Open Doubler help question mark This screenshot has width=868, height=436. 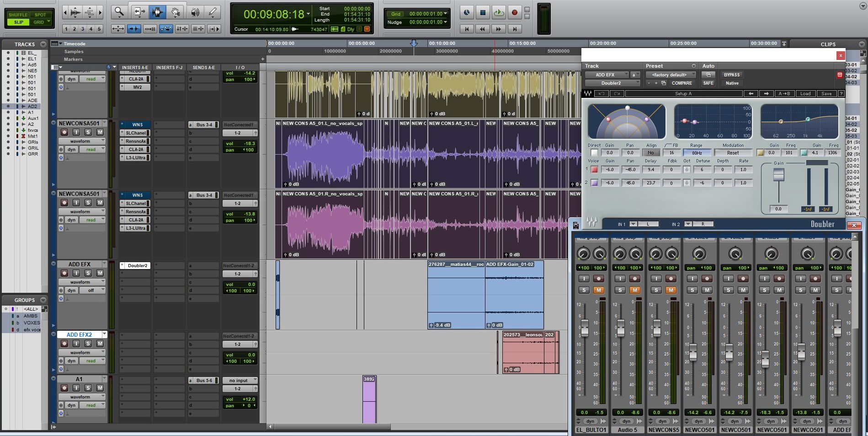(x=841, y=93)
